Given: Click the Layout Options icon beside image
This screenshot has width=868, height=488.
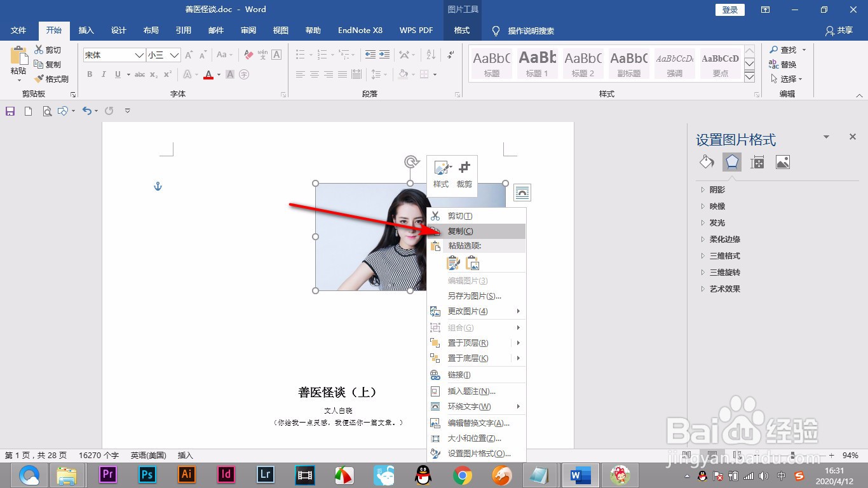Looking at the screenshot, I should tap(522, 192).
